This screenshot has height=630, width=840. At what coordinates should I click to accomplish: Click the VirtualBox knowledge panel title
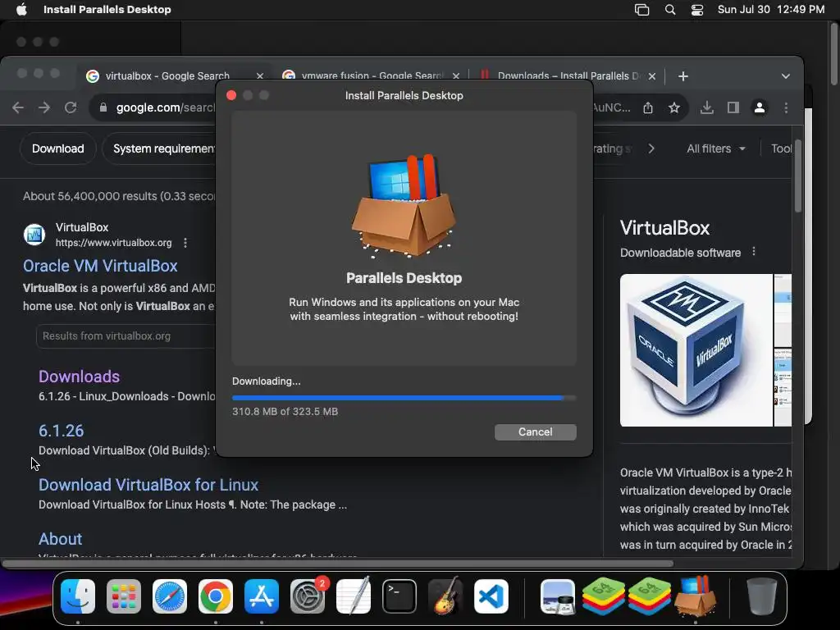click(664, 228)
